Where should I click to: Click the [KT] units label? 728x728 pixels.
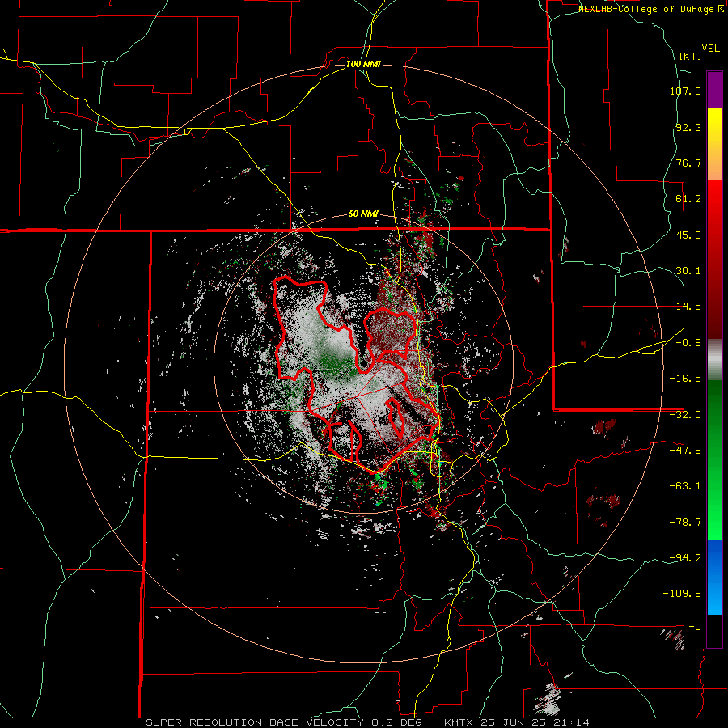point(690,56)
